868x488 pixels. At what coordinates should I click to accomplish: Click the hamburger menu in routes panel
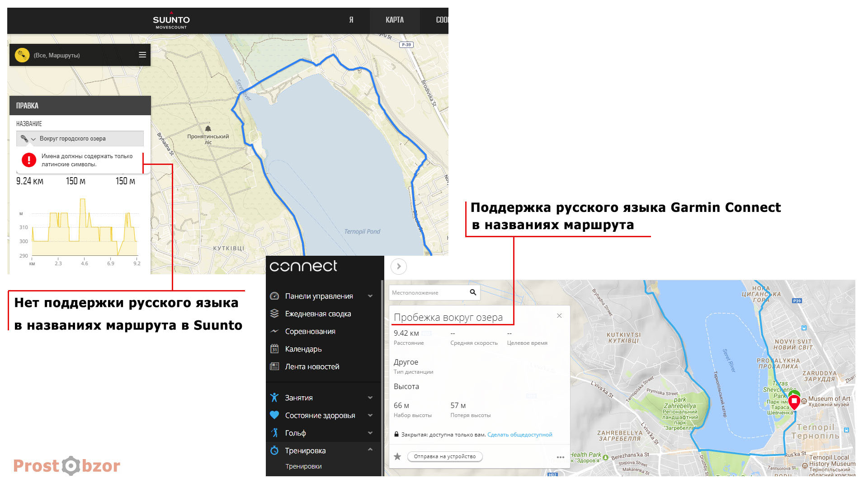[142, 55]
